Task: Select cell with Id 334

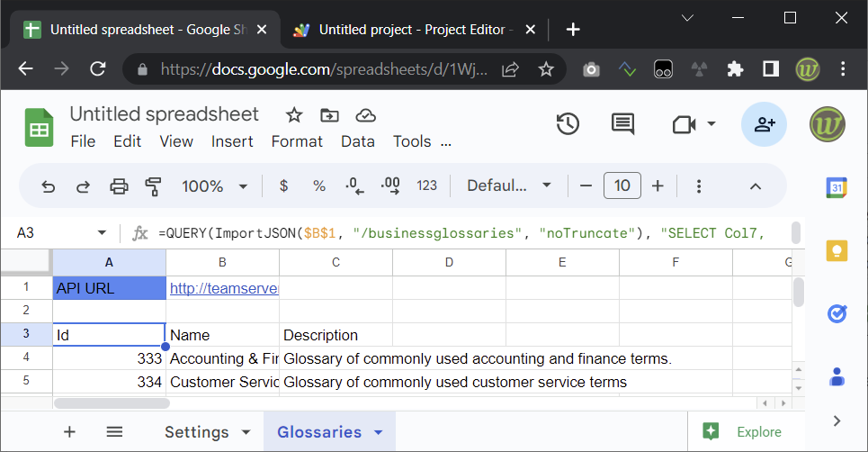Action: pyautogui.click(x=109, y=382)
